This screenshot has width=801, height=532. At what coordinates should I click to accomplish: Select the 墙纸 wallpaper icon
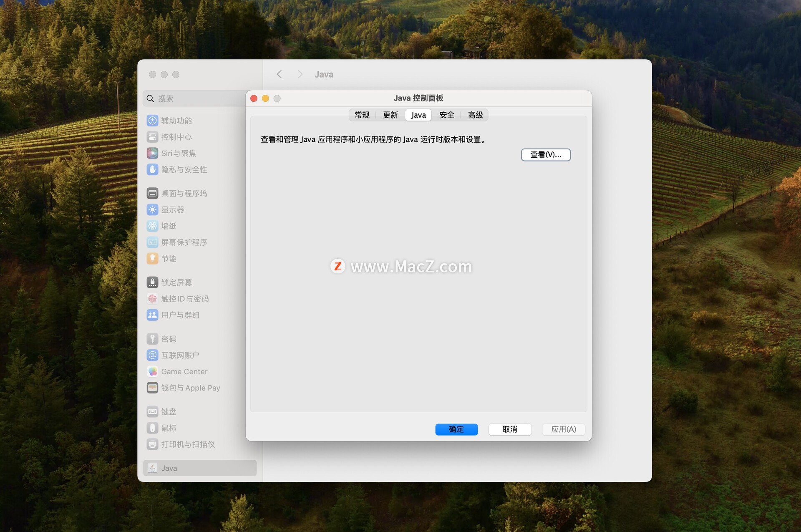(x=152, y=226)
